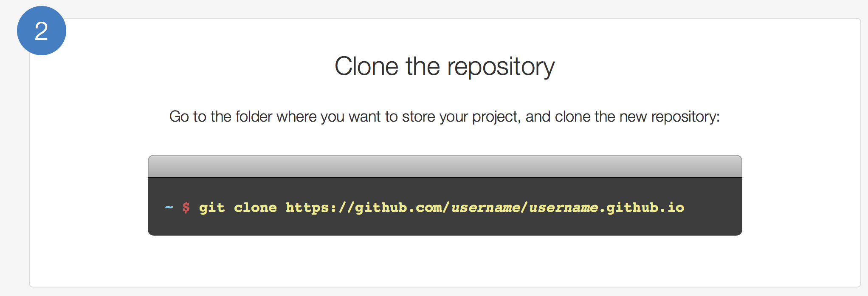The width and height of the screenshot is (868, 296).
Task: Click the "Clone the repository" heading
Action: click(x=445, y=67)
